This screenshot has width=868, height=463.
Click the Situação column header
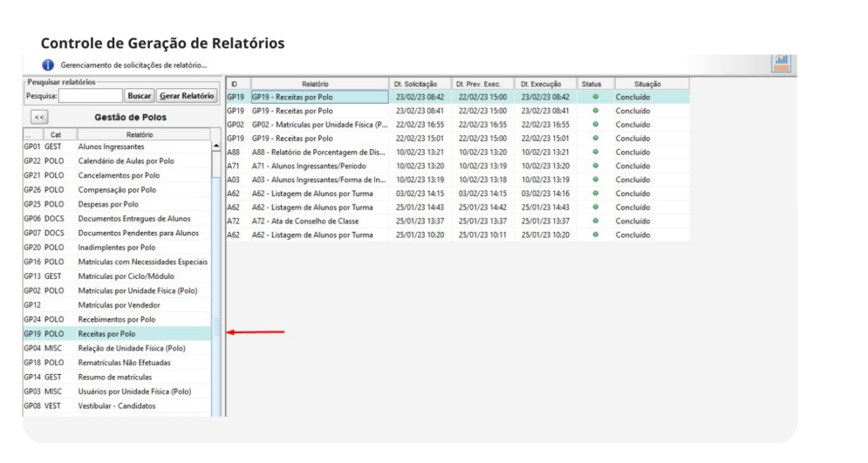point(652,84)
